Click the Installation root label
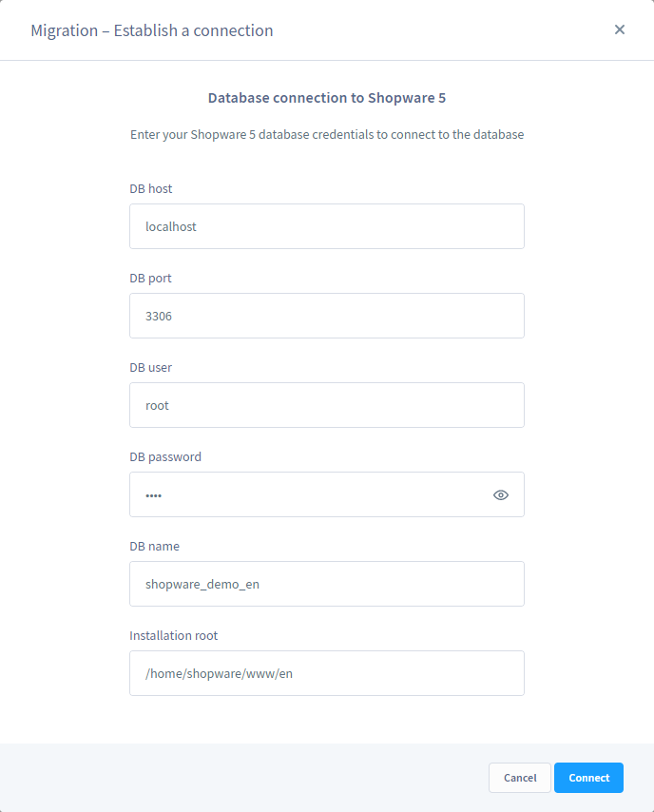Screen dimensions: 654x812 click(174, 635)
